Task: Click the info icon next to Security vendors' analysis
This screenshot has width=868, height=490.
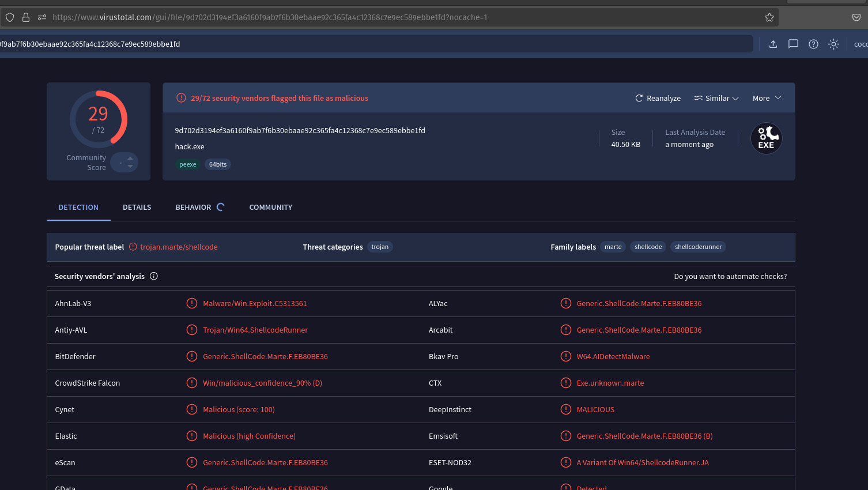Action: point(154,276)
